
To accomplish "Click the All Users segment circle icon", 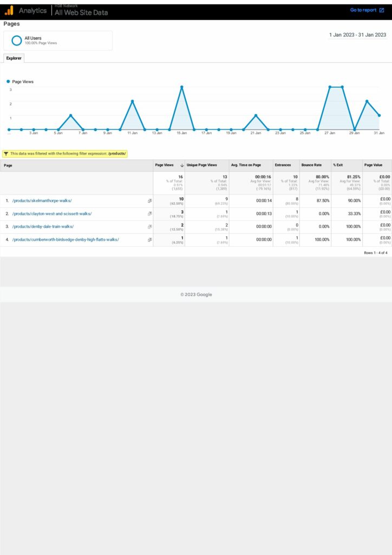I will (17, 41).
